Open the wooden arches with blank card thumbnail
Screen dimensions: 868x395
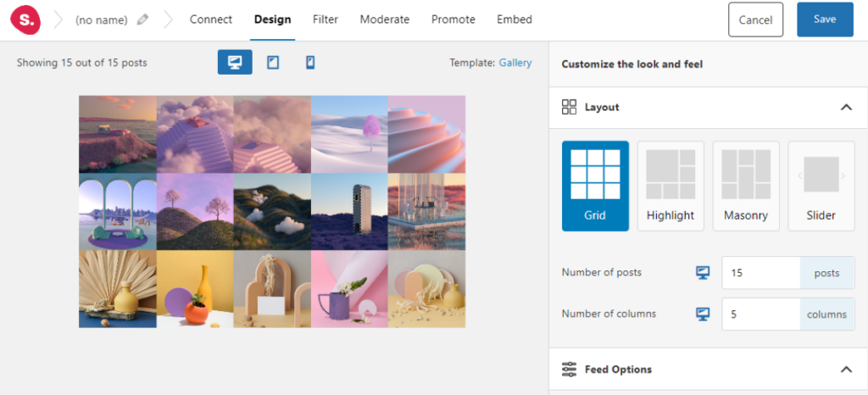click(272, 289)
